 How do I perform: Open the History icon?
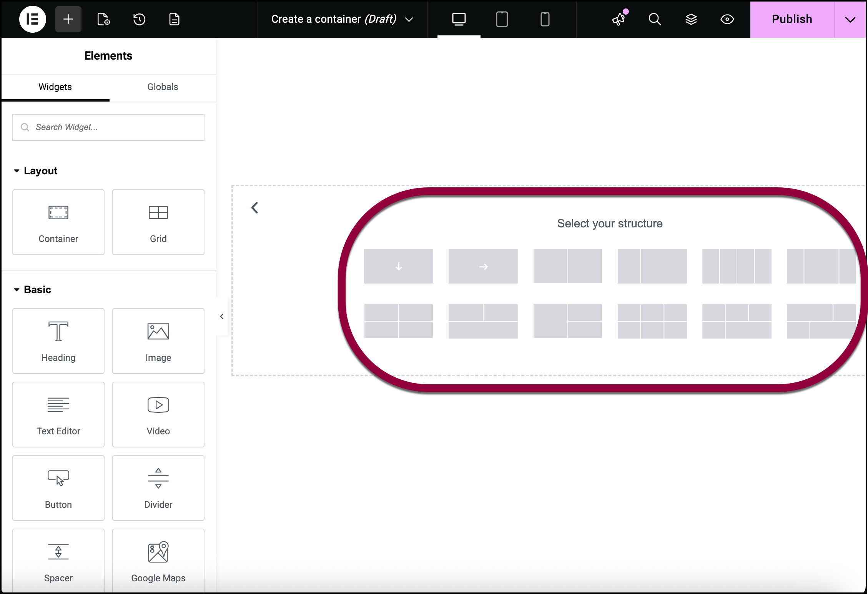coord(139,19)
